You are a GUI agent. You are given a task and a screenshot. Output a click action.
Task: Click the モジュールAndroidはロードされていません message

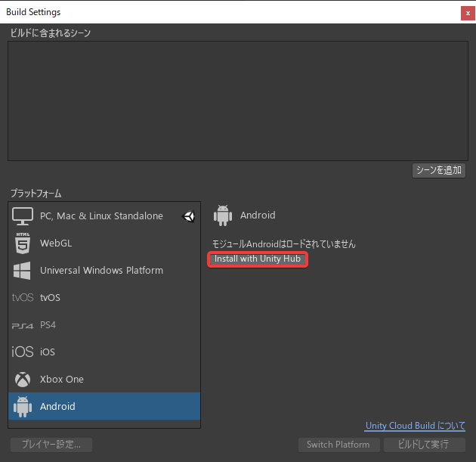tap(283, 244)
